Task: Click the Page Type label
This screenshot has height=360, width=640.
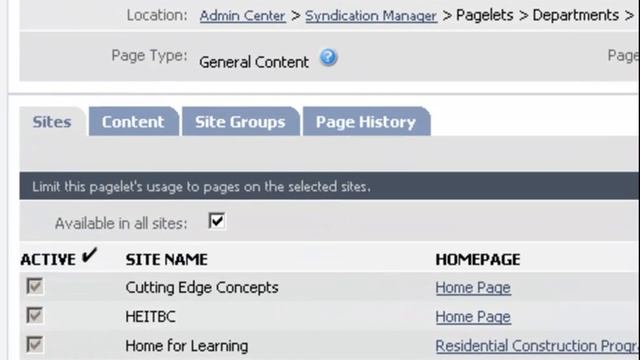Action: coord(149,56)
